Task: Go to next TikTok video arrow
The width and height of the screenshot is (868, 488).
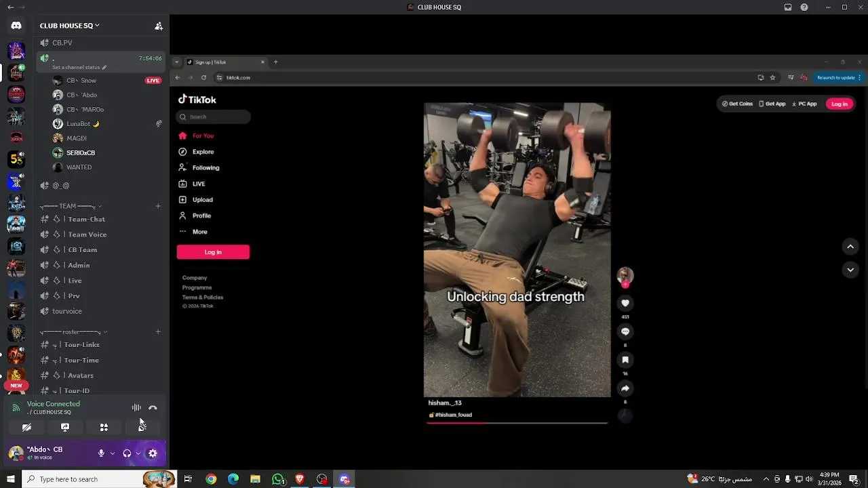Action: coord(850,270)
